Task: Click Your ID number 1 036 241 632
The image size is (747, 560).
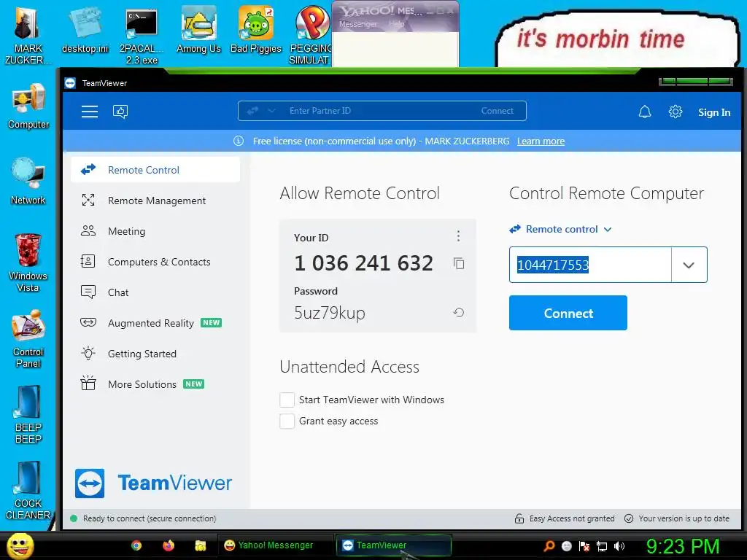Action: pos(363,262)
